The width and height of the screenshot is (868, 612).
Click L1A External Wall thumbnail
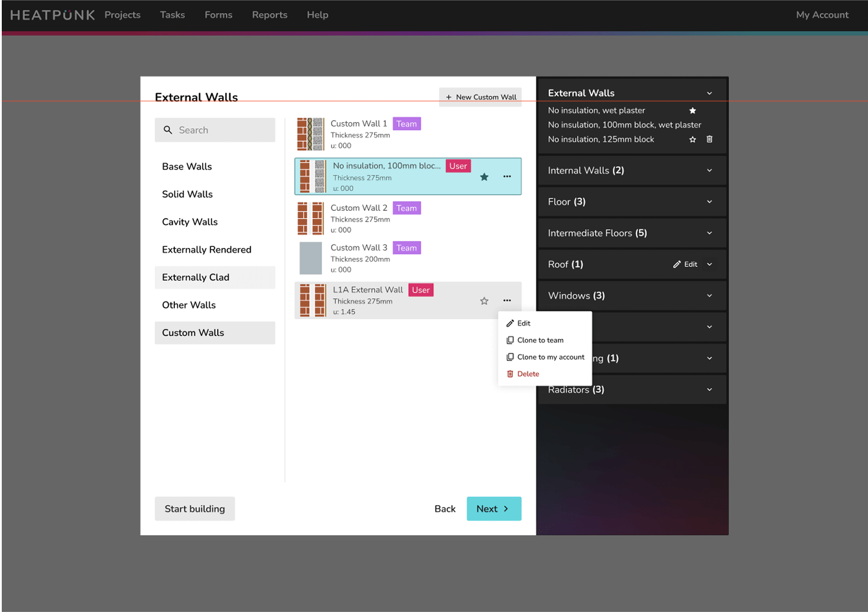pos(313,300)
